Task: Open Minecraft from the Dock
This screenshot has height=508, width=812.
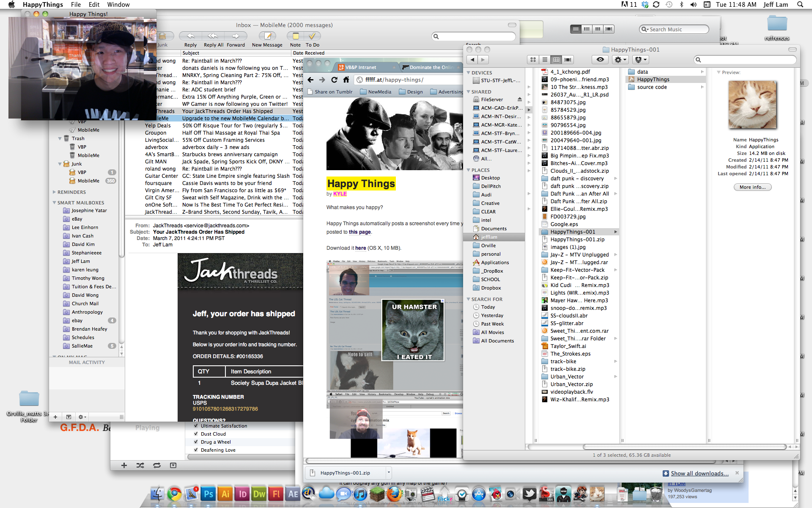Action: coord(377,494)
